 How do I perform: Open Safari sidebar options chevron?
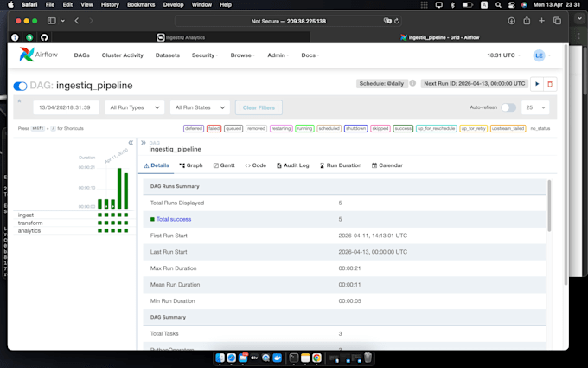(x=62, y=21)
